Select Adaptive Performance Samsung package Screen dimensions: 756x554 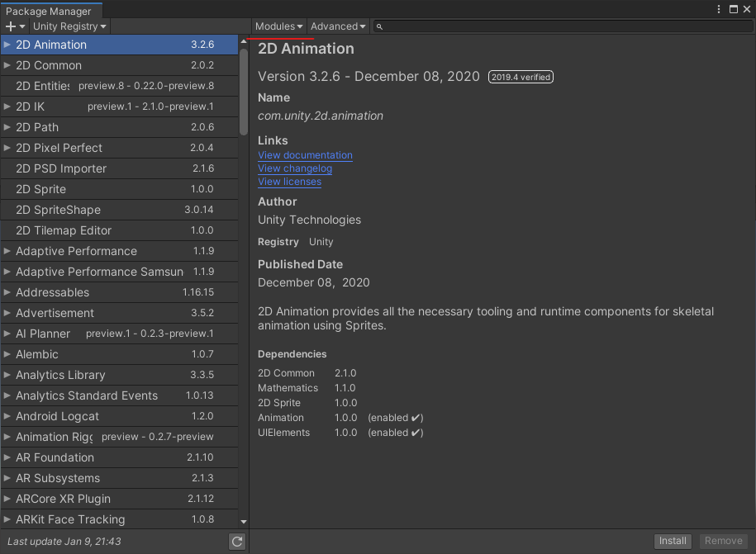(x=120, y=272)
